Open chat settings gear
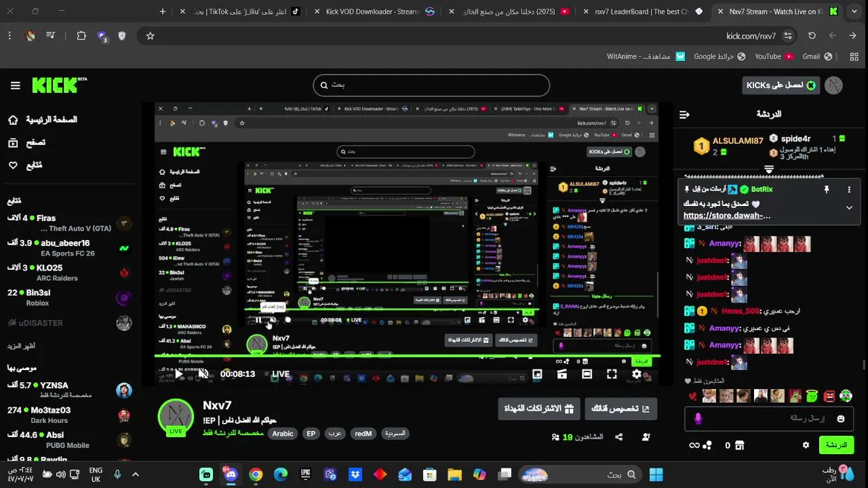868x488 pixels. tap(806, 445)
